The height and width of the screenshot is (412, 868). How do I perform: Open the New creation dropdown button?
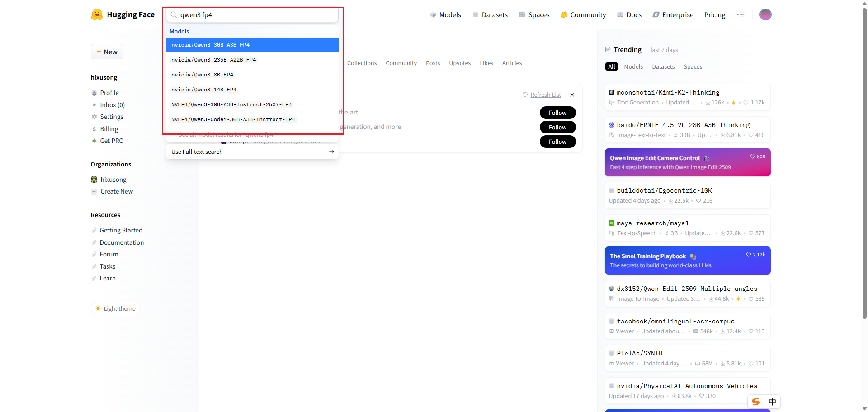pyautogui.click(x=107, y=52)
